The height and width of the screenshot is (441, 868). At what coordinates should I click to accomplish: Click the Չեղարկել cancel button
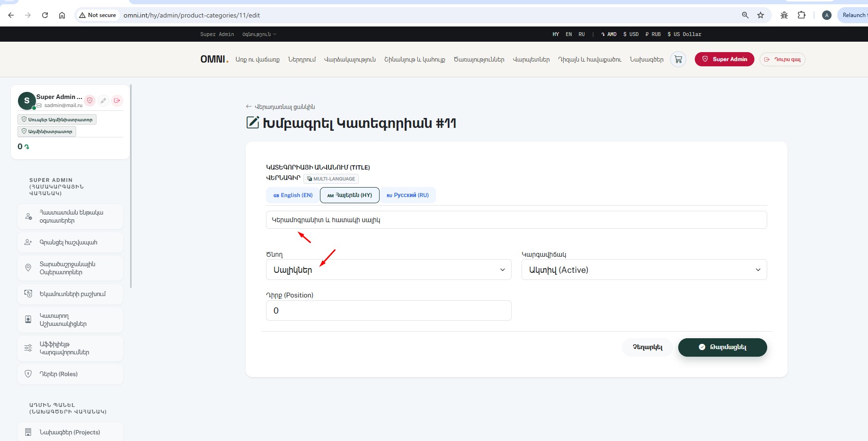(647, 347)
